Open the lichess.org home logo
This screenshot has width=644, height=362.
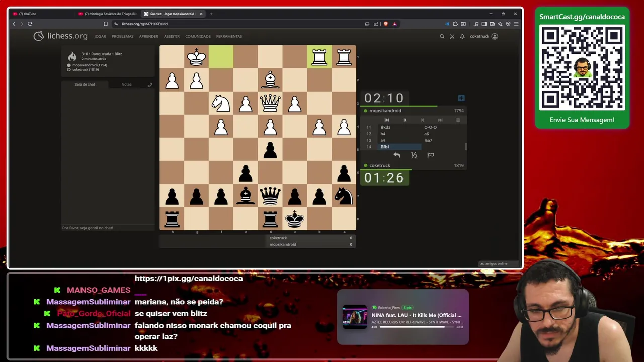[60, 36]
